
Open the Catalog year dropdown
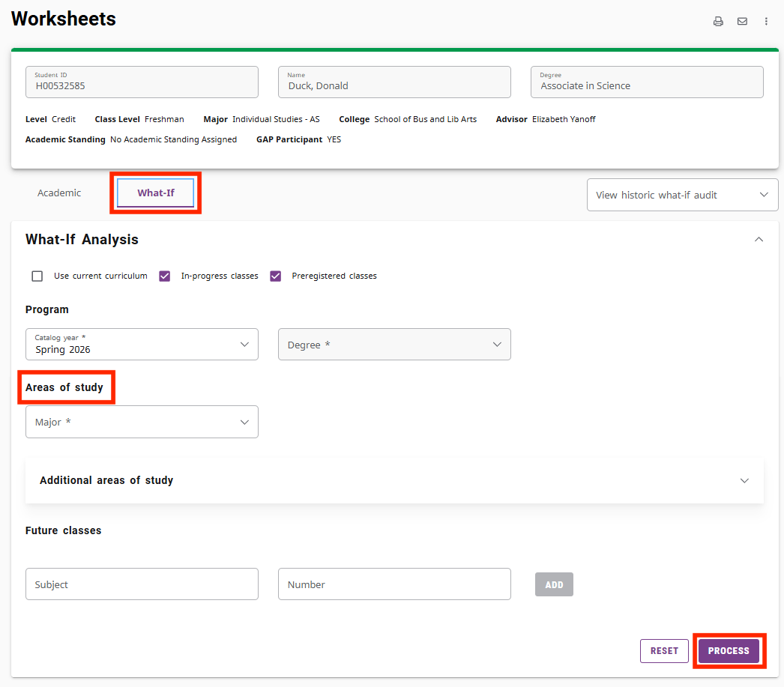tap(142, 345)
